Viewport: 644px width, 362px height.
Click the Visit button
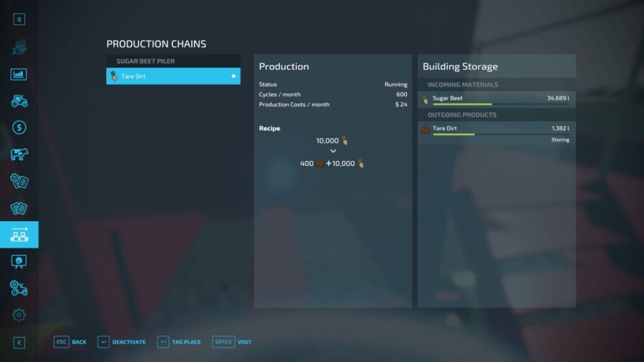click(232, 342)
